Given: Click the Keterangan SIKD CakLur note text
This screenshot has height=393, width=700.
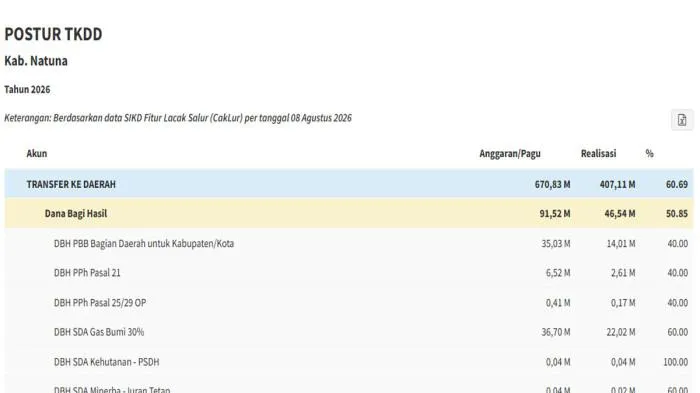Looking at the screenshot, I should point(178,118).
